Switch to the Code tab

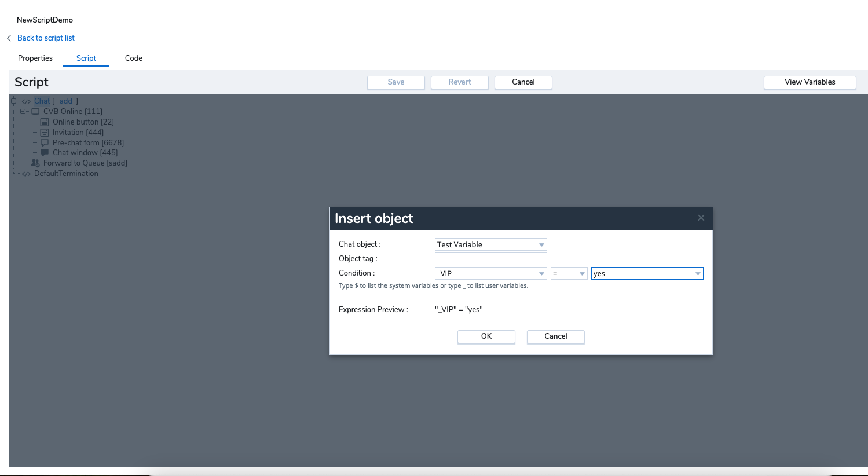tap(133, 58)
